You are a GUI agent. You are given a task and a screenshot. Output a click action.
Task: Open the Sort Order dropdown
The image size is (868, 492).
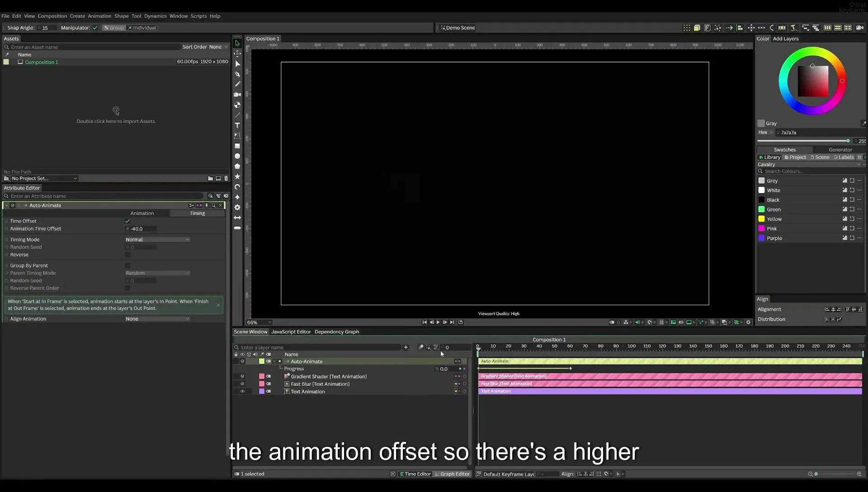(x=218, y=47)
